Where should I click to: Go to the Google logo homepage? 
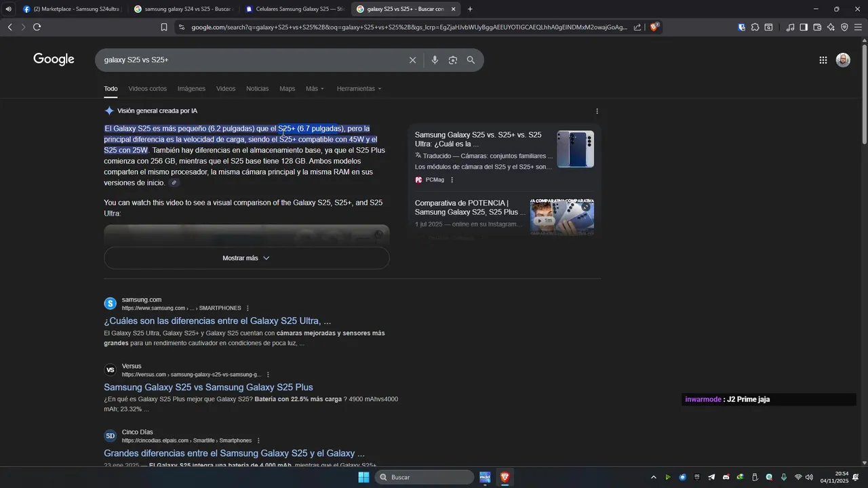tap(54, 60)
